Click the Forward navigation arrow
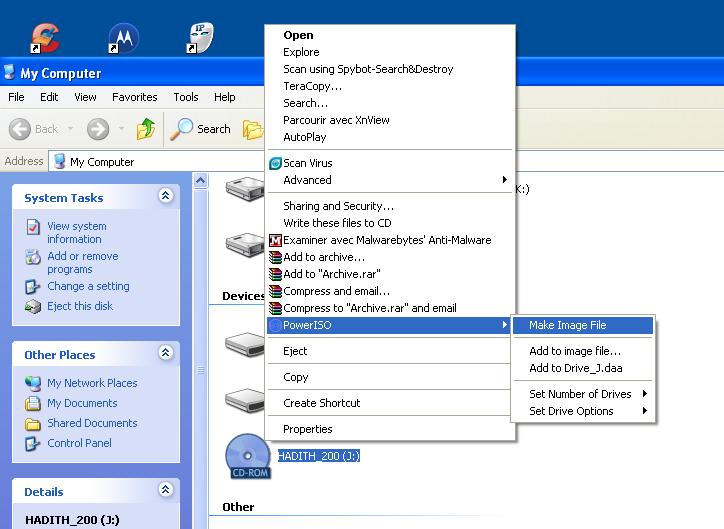 98,129
